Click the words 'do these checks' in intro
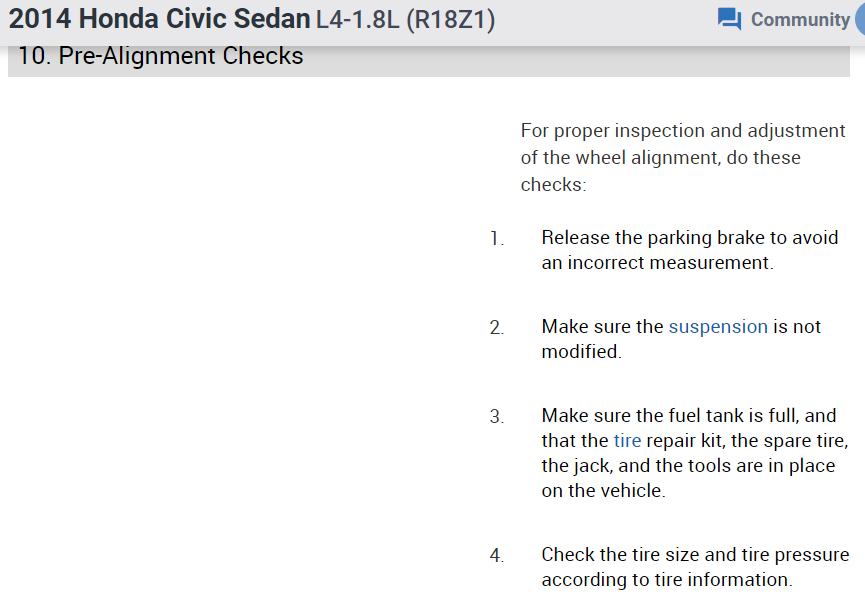The width and height of the screenshot is (865, 603). (x=764, y=158)
